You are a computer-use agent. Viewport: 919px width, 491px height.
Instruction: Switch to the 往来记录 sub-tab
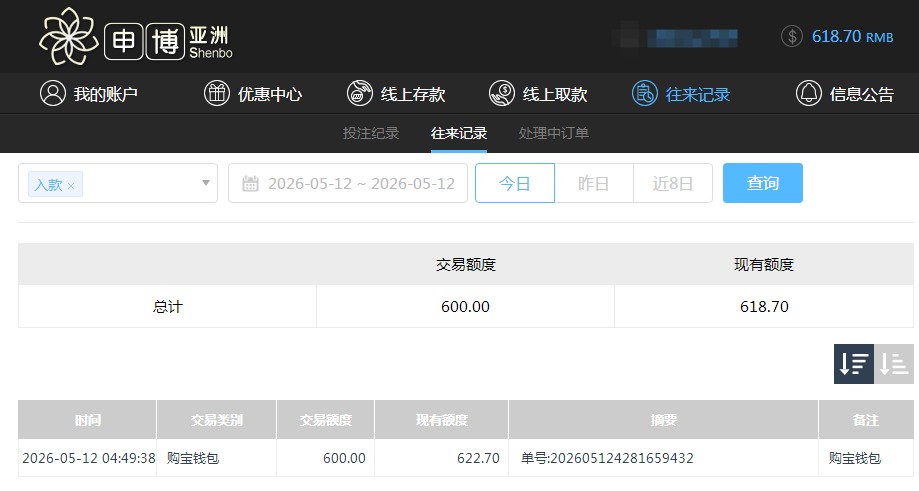click(459, 133)
